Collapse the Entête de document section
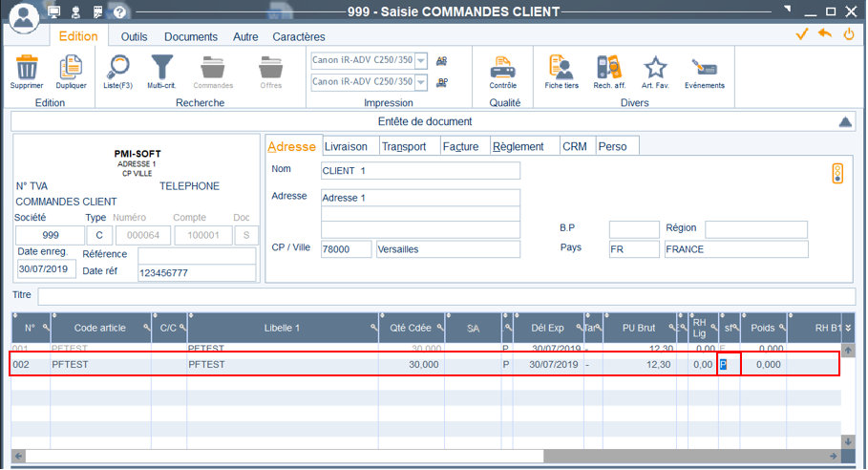Screen dimensions: 868x470 845,121
